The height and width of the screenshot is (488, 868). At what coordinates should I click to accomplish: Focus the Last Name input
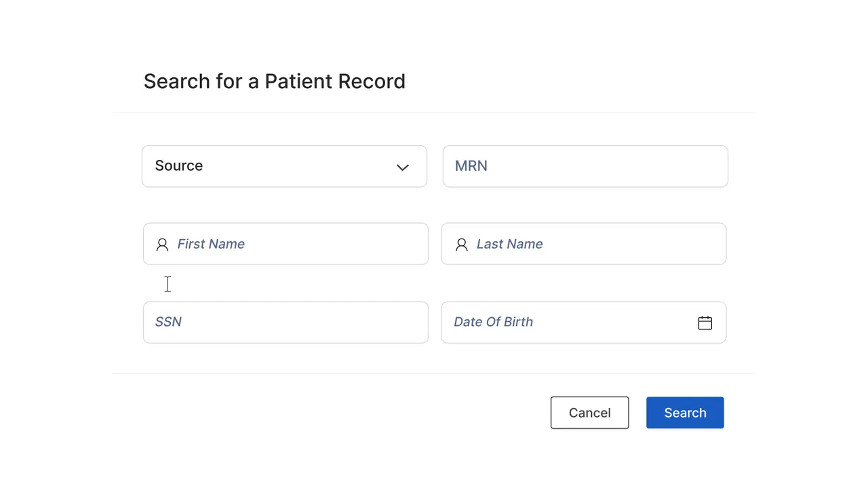pyautogui.click(x=584, y=244)
